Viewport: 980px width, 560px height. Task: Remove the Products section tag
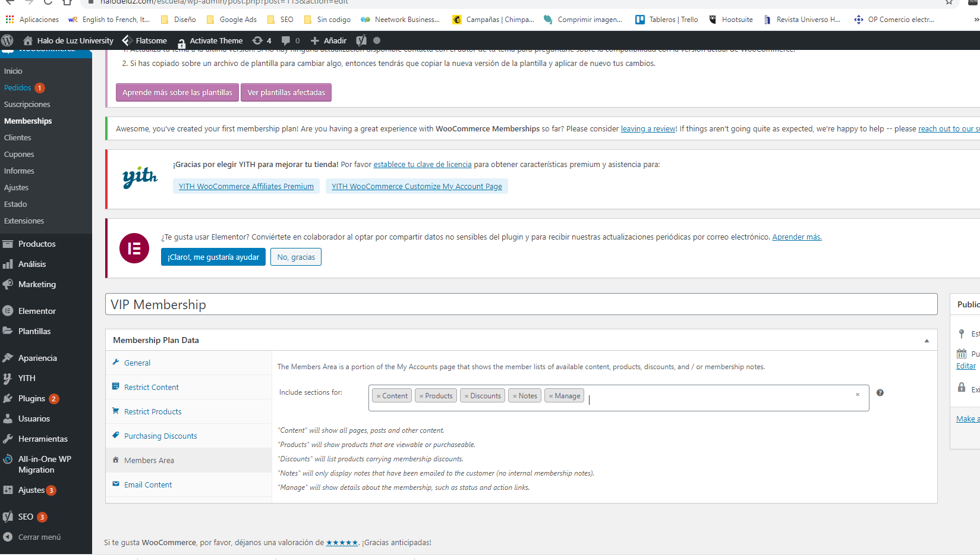[x=421, y=396]
